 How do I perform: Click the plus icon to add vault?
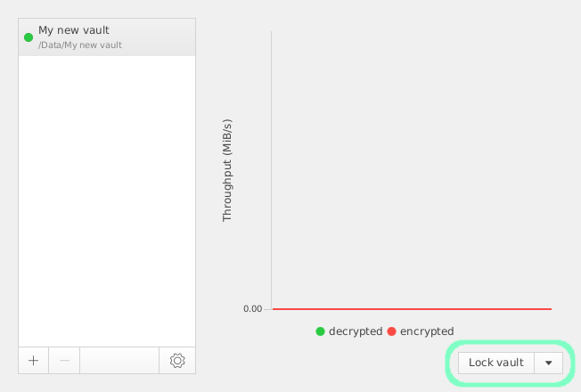point(33,361)
